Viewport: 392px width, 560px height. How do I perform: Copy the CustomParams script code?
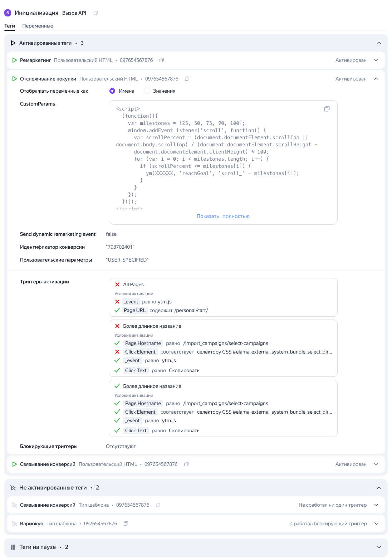coord(327,109)
